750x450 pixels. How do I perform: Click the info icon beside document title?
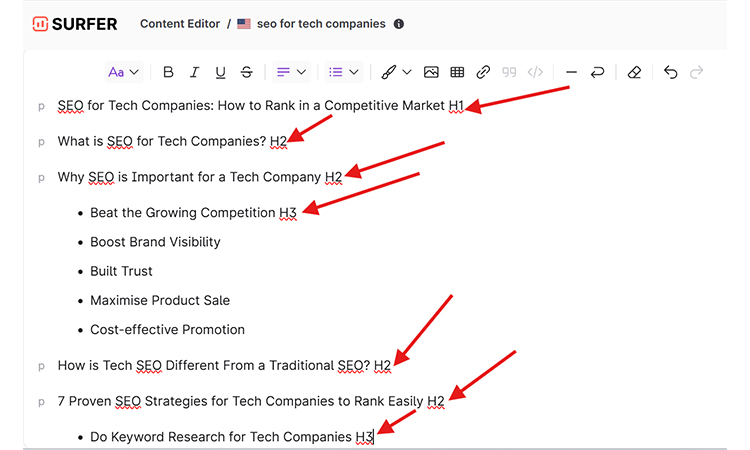point(399,23)
